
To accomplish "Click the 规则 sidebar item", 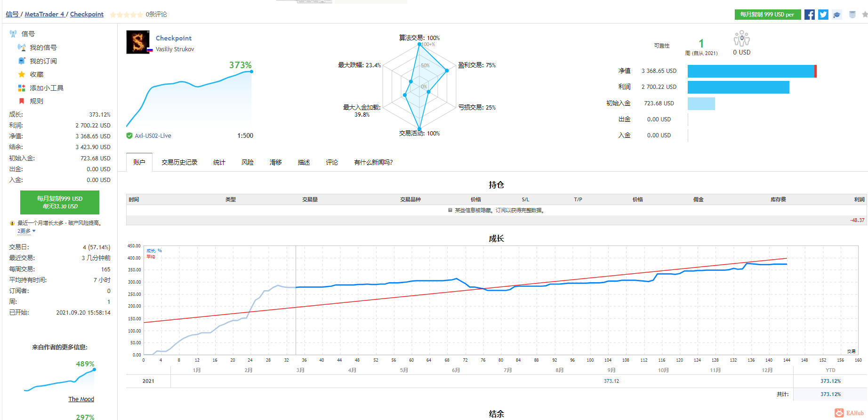I will point(37,101).
